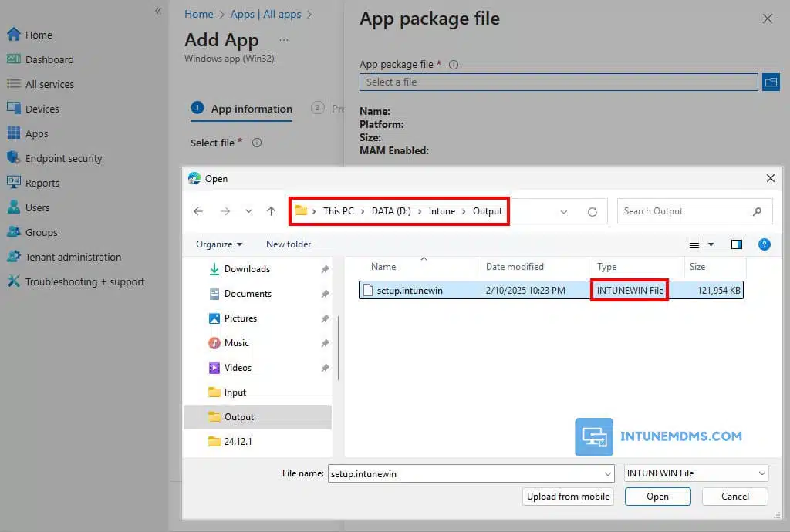This screenshot has height=532, width=790.
Task: Click Upload from mobile button
Action: point(568,497)
